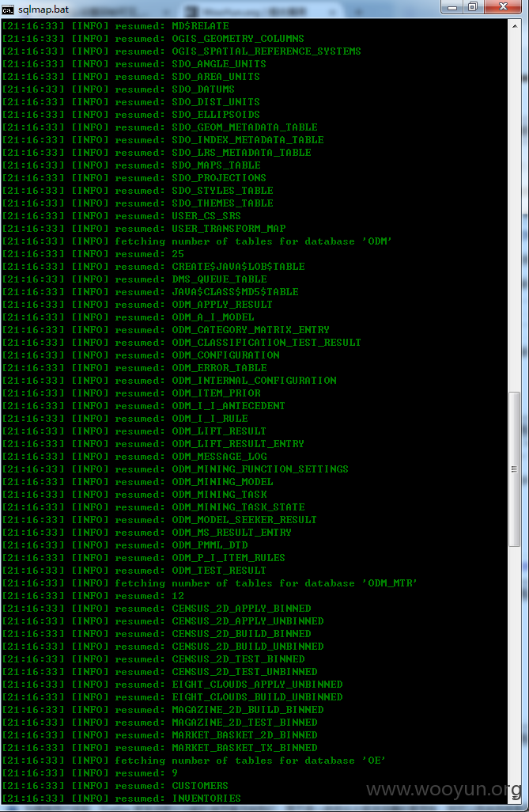Maximize the sqlmap.bat console window
The image size is (529, 812).
pyautogui.click(x=473, y=7)
